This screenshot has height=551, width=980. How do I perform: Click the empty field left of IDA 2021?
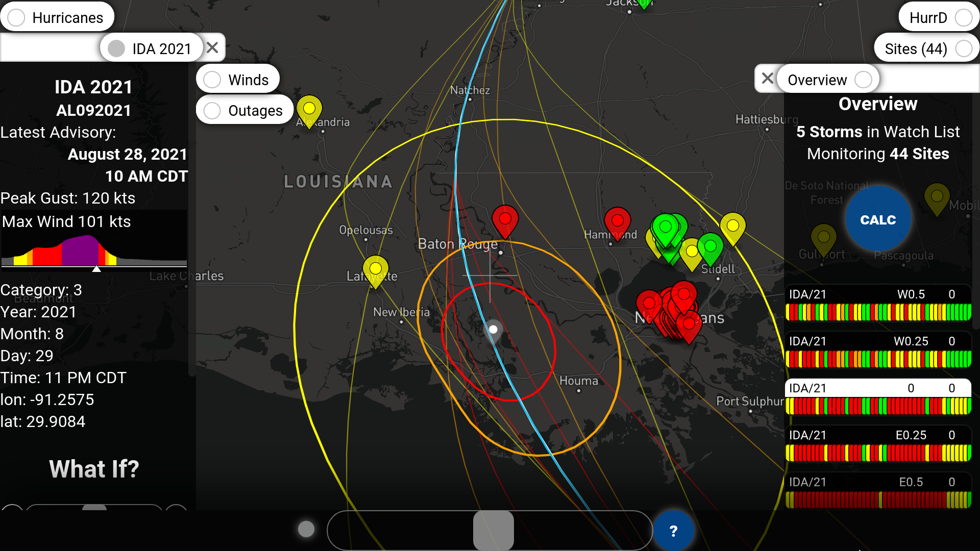(x=51, y=48)
